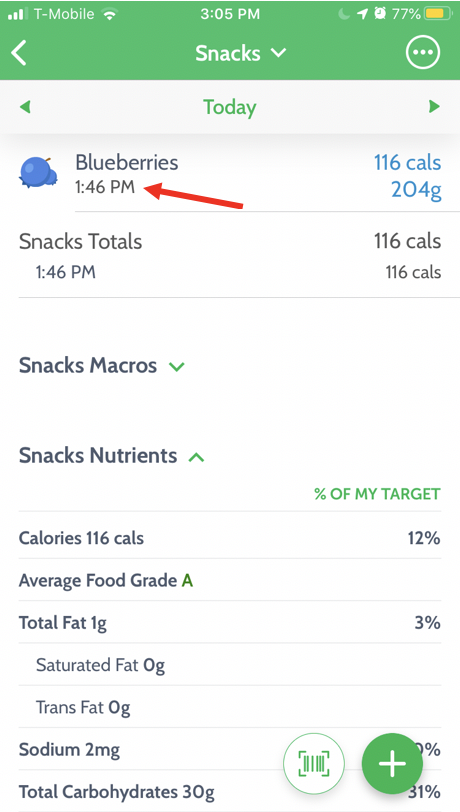This screenshot has height=812, width=460.
Task: Tap the 116 cals blue link
Action: click(407, 163)
